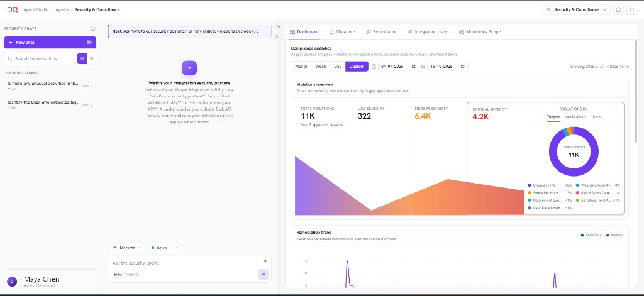Open date picker on the 16-10-2026 field
The height and width of the screenshot is (296, 644).
(463, 67)
